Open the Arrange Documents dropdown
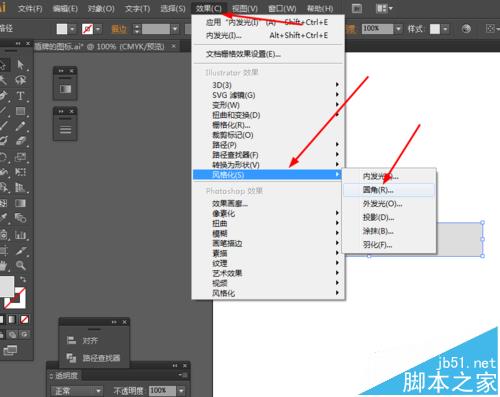This screenshot has height=397, width=500. [x=384, y=8]
